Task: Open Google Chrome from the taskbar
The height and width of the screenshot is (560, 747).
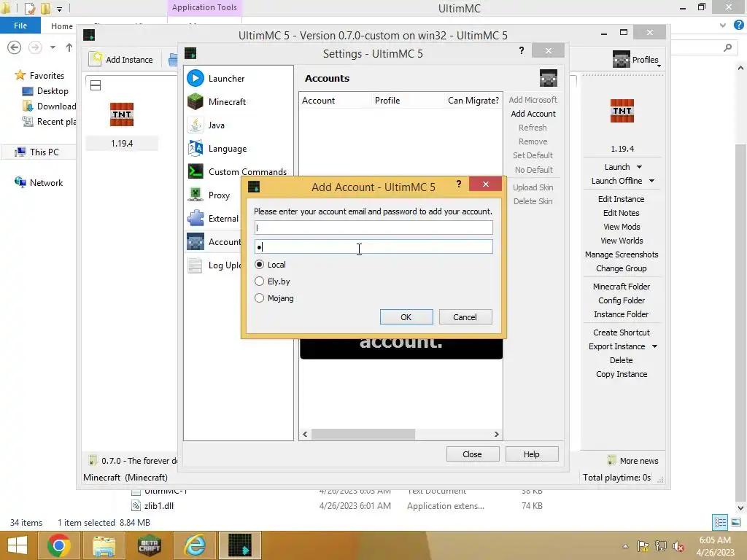Action: 59,545
